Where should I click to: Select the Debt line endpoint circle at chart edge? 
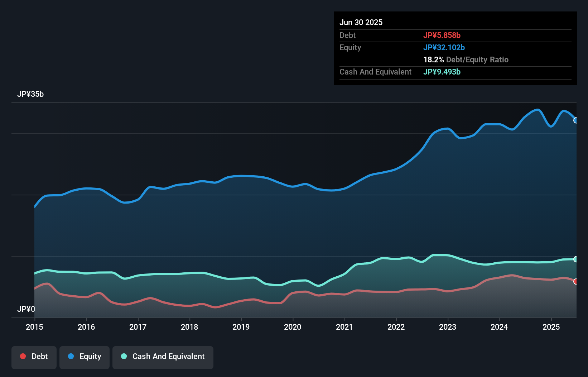click(575, 282)
